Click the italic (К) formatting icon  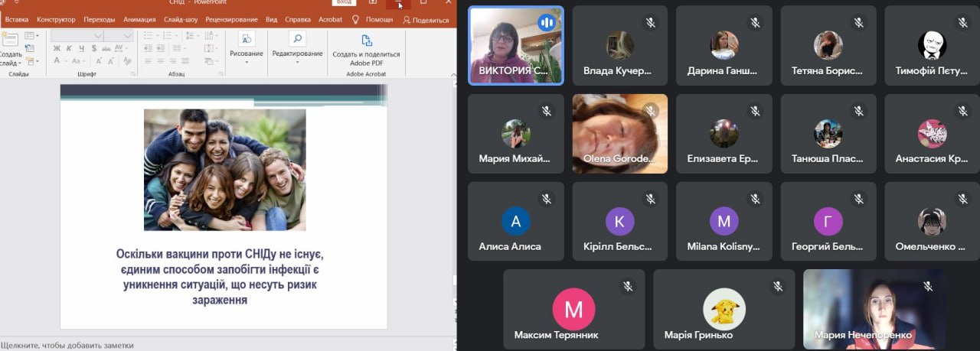click(x=68, y=48)
